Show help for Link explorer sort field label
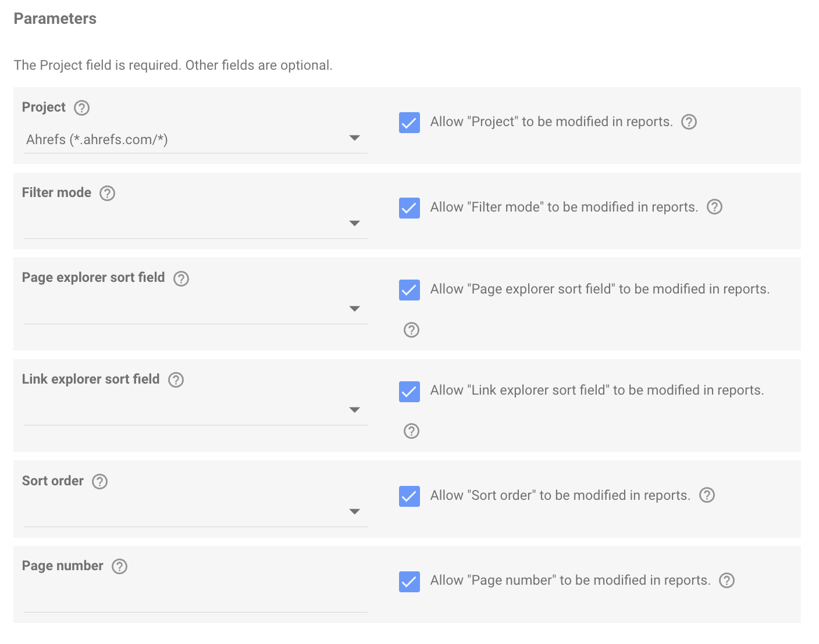The width and height of the screenshot is (819, 644). (x=176, y=380)
